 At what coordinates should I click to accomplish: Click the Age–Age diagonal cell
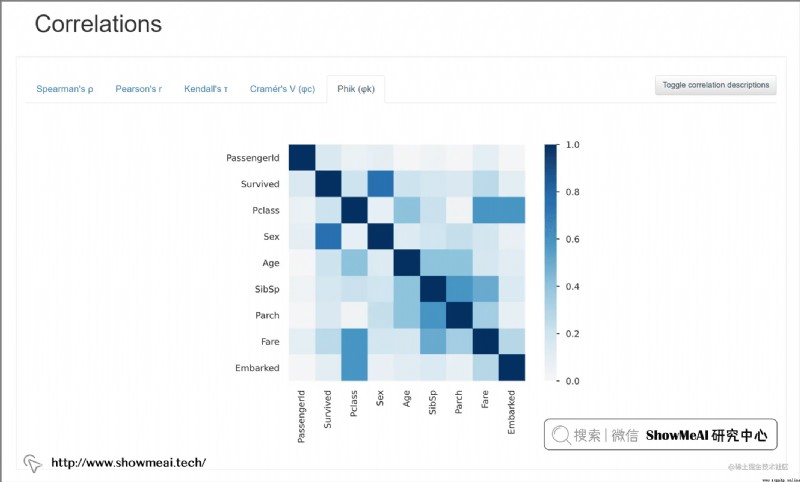pos(407,263)
